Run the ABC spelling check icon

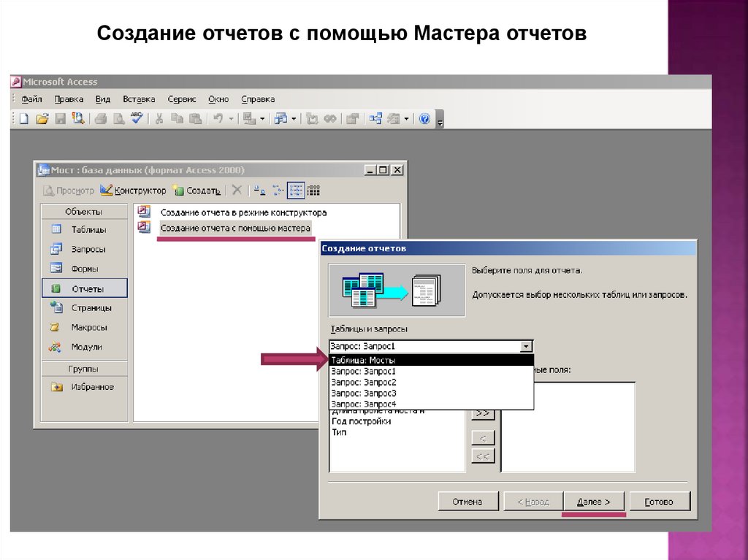point(137,118)
